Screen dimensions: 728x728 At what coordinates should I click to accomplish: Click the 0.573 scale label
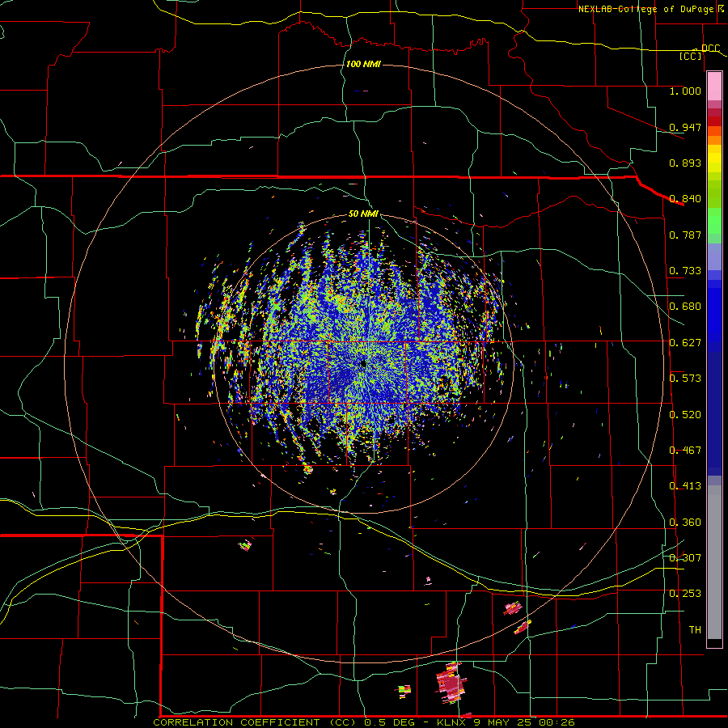685,379
